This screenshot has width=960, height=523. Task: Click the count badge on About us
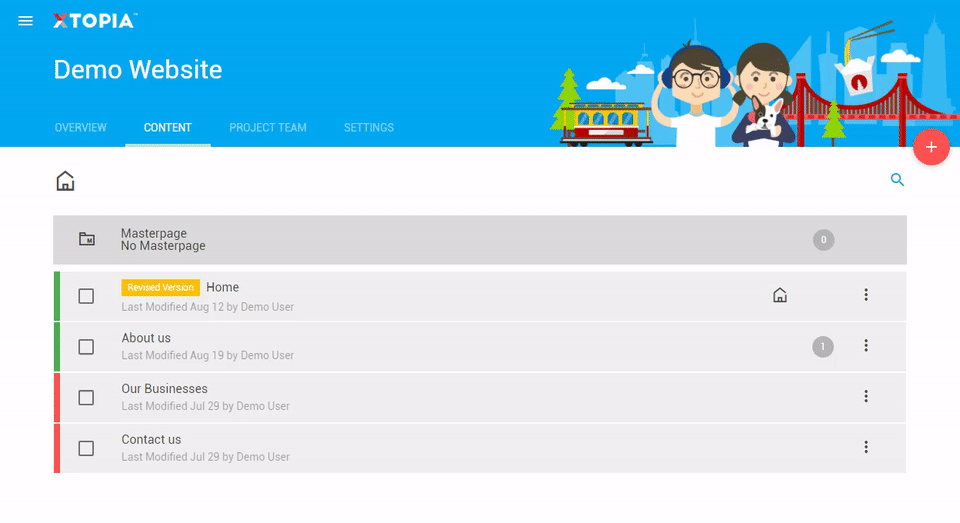823,346
